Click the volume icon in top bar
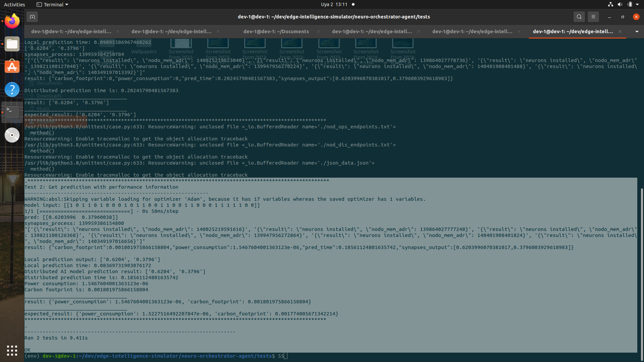 (x=620, y=4)
